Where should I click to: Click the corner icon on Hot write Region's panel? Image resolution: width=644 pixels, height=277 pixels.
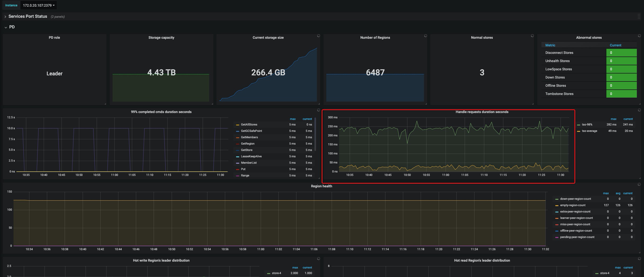(x=318, y=259)
